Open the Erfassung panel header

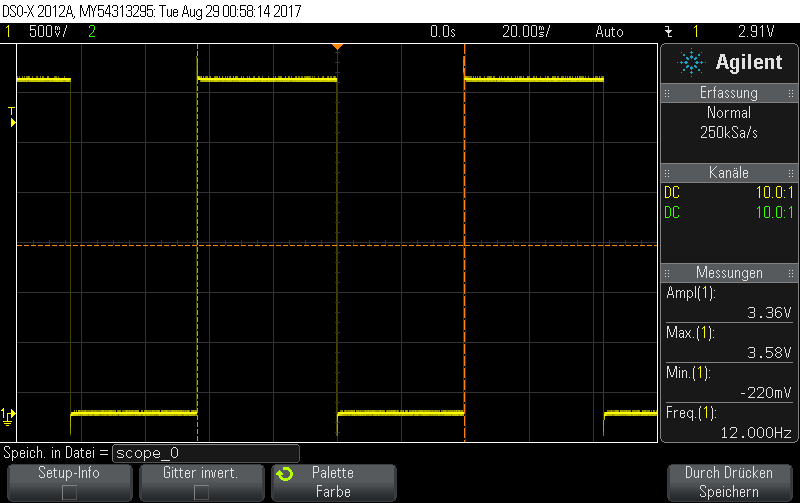tap(729, 93)
